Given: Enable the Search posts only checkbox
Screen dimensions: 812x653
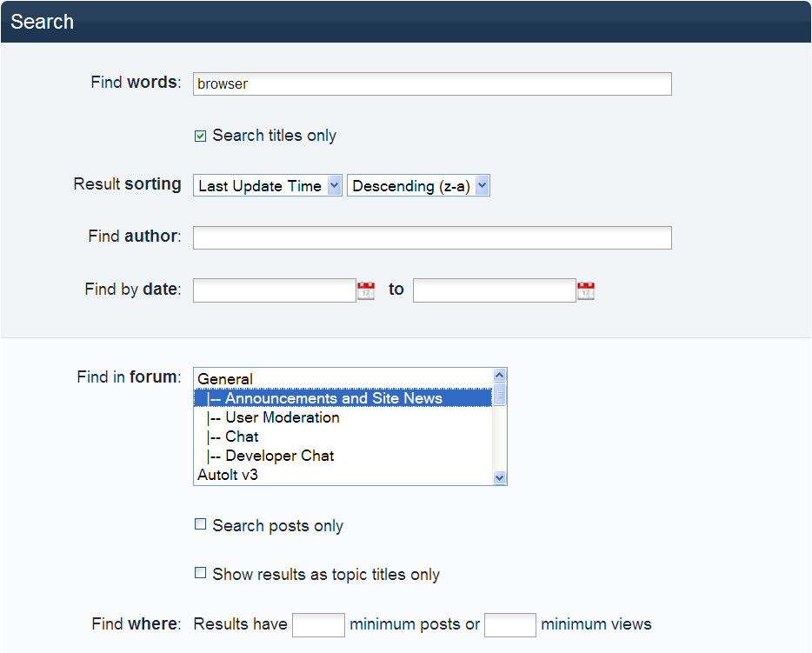Looking at the screenshot, I should click(x=200, y=525).
